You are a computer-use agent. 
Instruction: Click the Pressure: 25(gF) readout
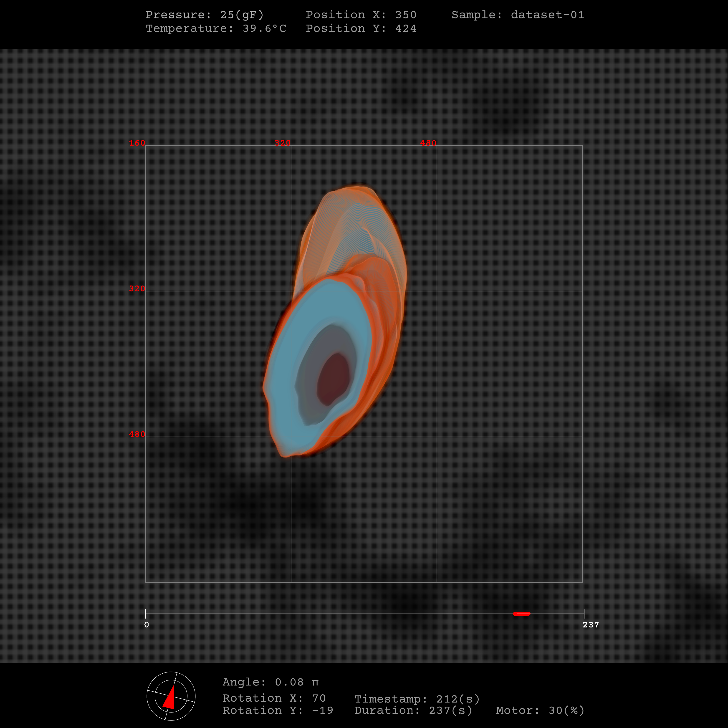pyautogui.click(x=205, y=15)
